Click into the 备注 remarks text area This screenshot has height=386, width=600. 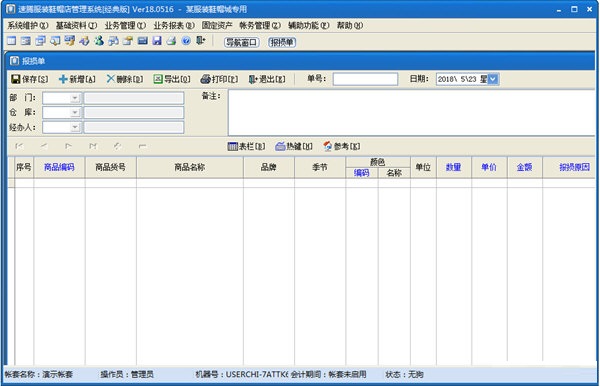412,112
